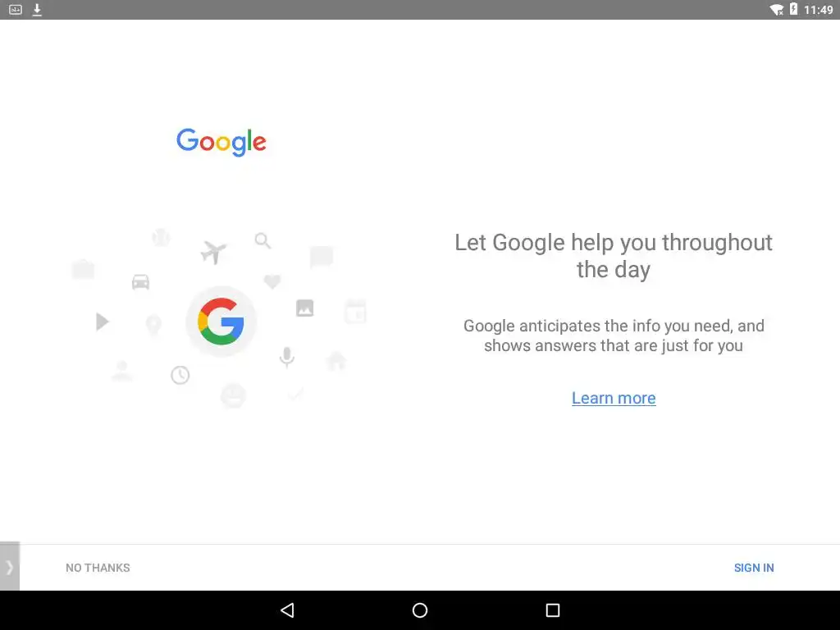
Task: Tap the play triangle icon
Action: [102, 322]
